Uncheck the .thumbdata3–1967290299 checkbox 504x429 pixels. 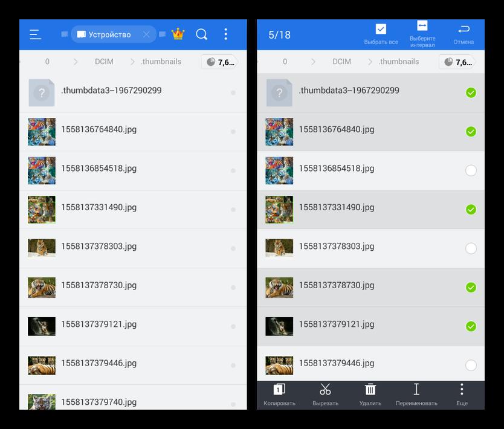471,92
